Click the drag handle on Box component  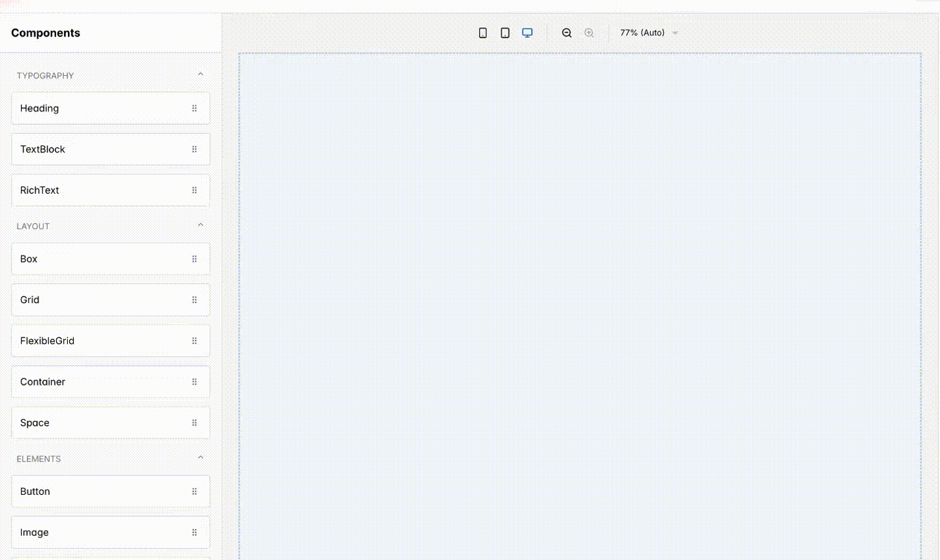194,258
